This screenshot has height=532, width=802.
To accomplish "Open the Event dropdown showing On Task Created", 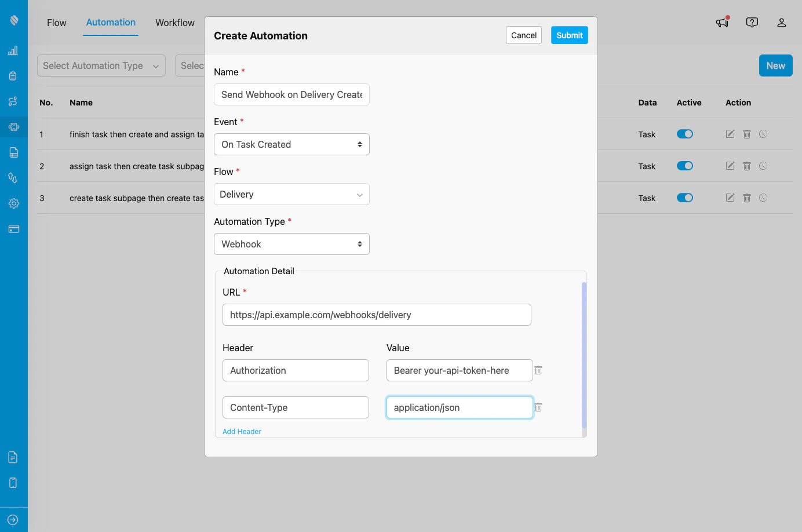I will click(x=291, y=144).
